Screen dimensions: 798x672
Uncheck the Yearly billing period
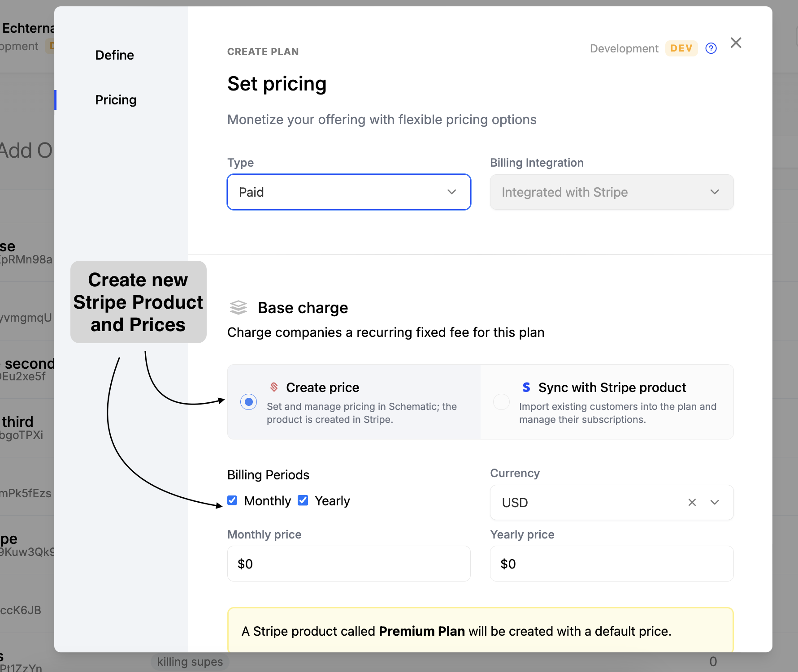(303, 500)
